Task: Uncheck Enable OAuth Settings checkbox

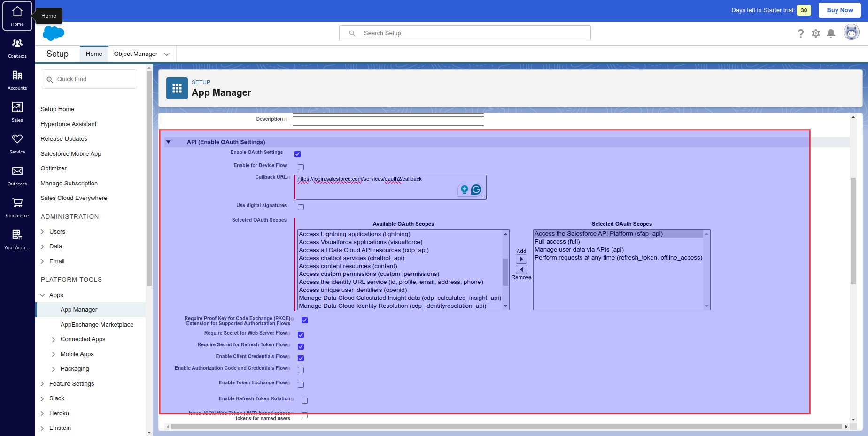Action: click(297, 154)
